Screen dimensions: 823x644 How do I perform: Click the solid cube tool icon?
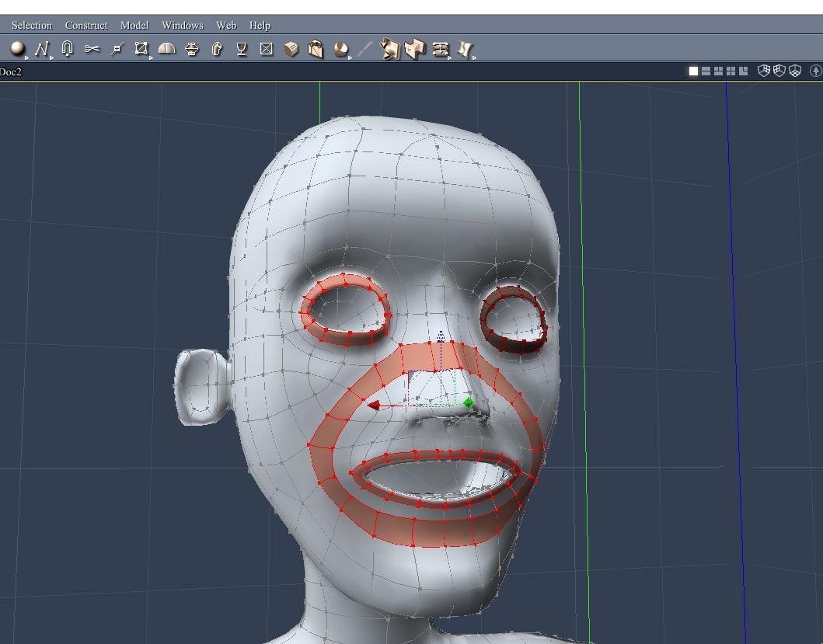coord(291,49)
